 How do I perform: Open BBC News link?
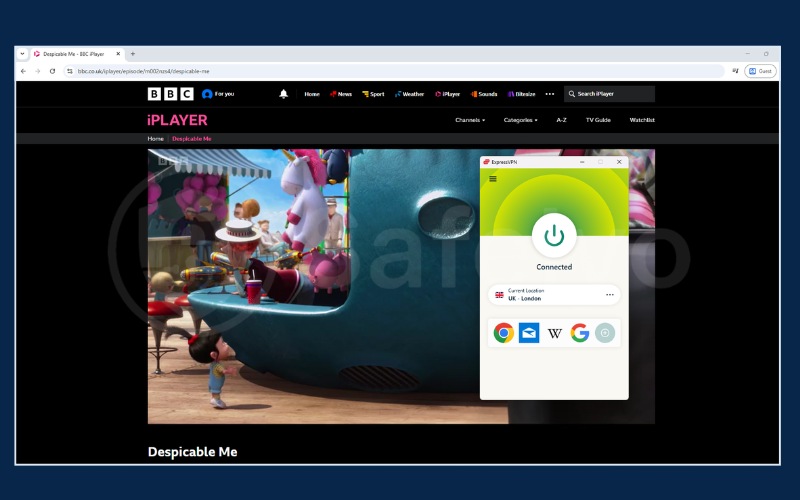341,94
